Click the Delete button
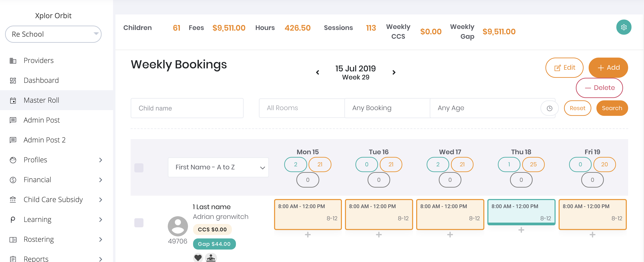Viewport: 644px width, 262px height. pyautogui.click(x=599, y=88)
